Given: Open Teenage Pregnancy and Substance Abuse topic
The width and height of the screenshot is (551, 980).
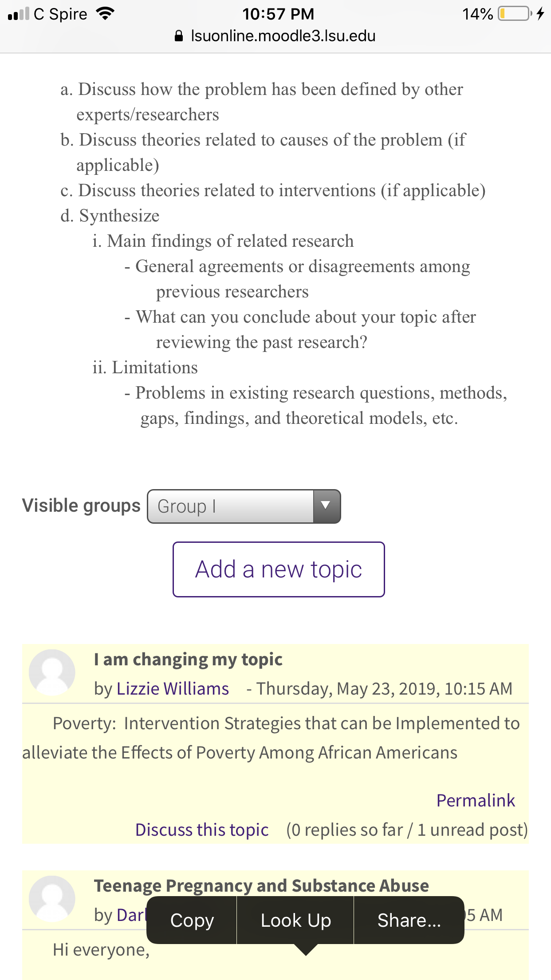Looking at the screenshot, I should (x=261, y=885).
